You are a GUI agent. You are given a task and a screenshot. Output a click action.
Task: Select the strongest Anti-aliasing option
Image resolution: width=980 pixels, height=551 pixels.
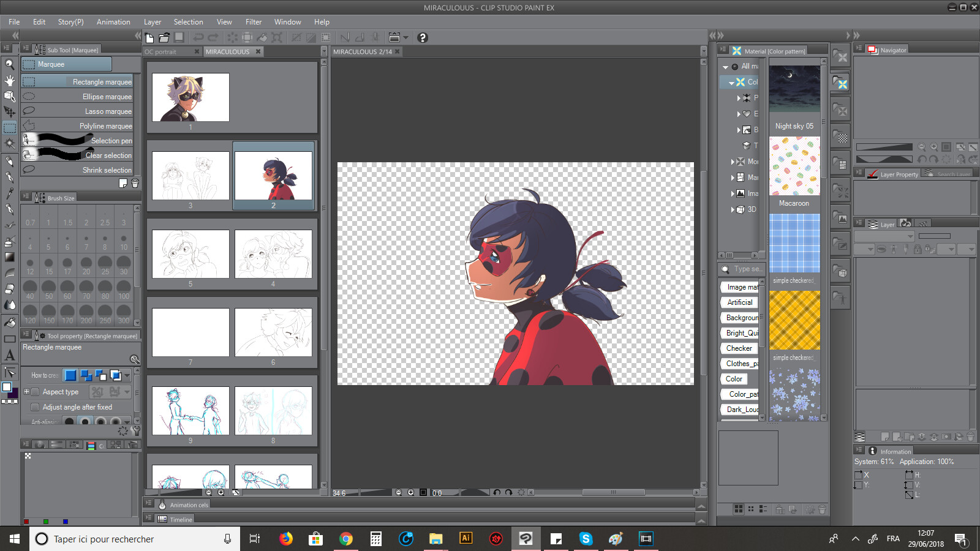116,421
